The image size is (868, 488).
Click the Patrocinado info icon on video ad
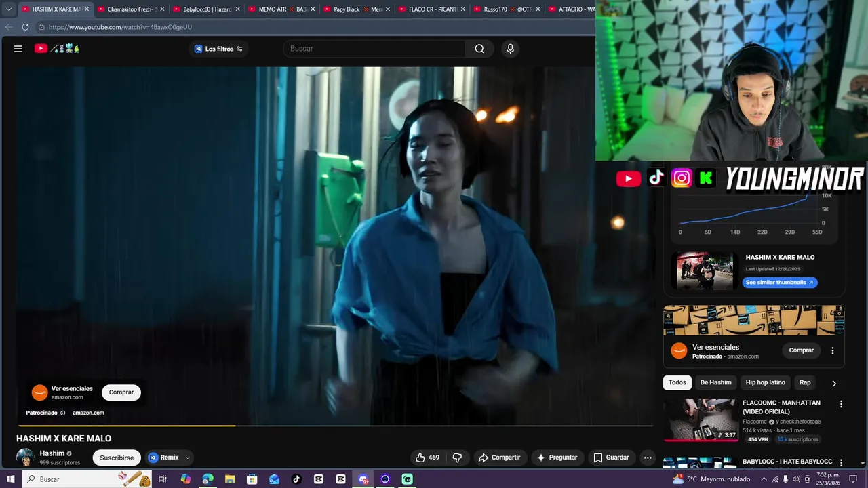[63, 413]
